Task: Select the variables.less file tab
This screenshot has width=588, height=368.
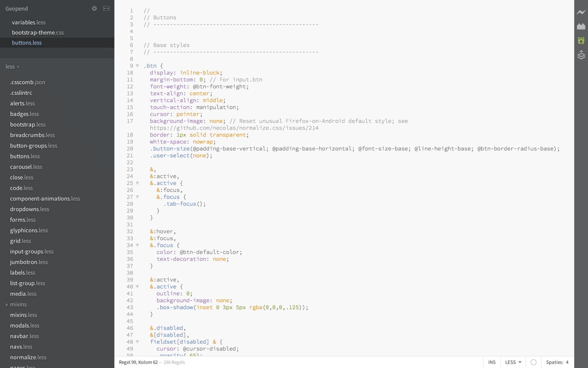Action: 29,22
